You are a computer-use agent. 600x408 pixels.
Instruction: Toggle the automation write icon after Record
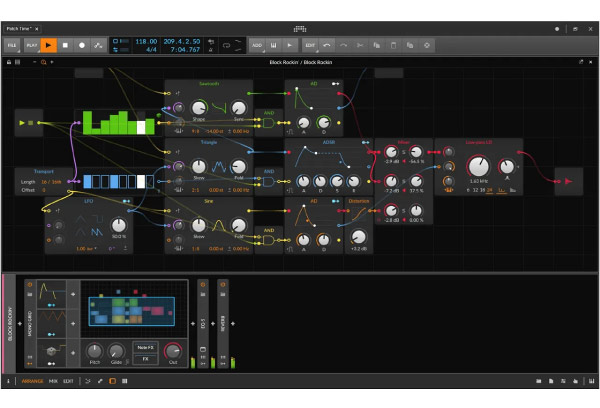coord(98,45)
